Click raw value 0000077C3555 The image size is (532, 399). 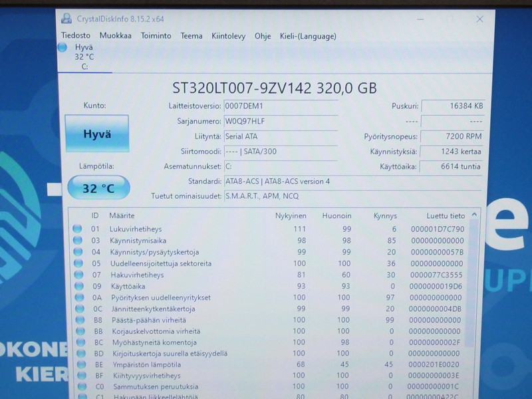pos(436,275)
